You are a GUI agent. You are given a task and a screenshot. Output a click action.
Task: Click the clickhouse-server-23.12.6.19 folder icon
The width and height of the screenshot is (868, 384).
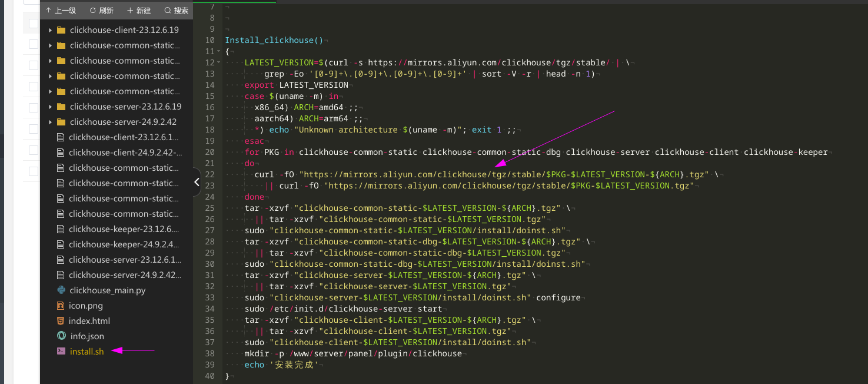point(61,107)
